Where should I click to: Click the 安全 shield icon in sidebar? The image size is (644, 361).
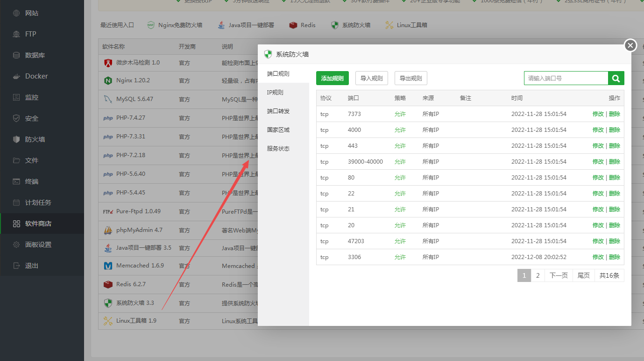click(16, 118)
